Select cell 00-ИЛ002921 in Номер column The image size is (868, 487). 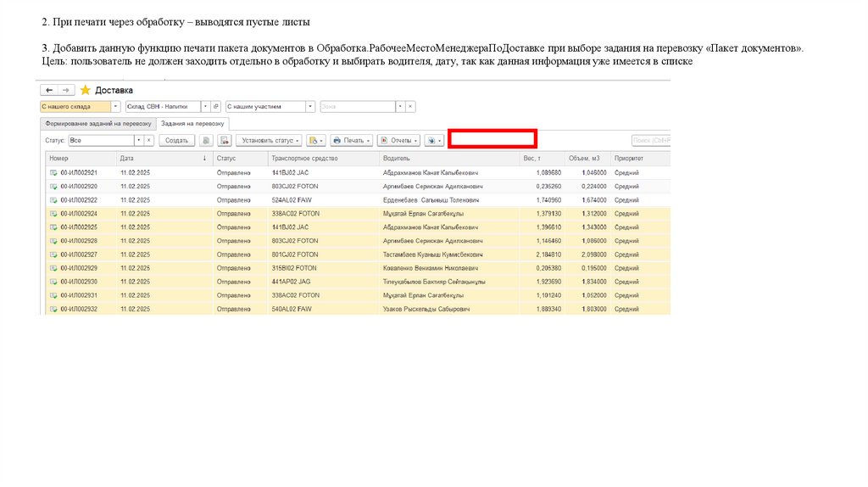[79, 173]
